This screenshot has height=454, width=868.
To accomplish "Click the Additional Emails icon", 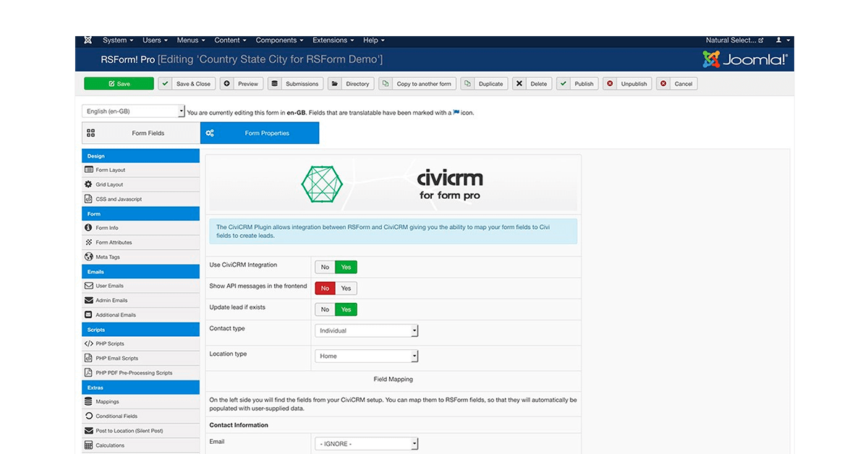I will [89, 314].
